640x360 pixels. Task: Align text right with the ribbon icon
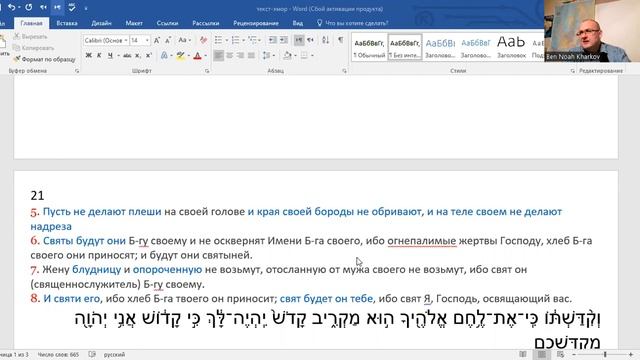pos(240,55)
